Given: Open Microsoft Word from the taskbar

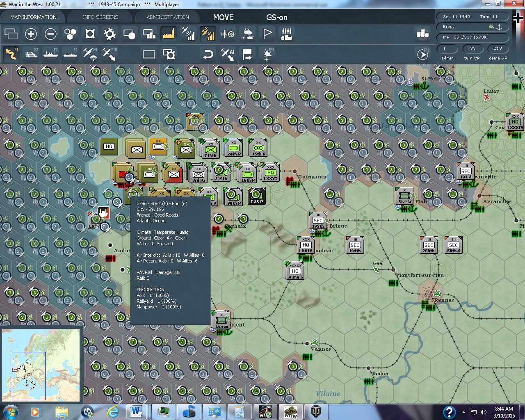Looking at the screenshot, I should 136,411.
